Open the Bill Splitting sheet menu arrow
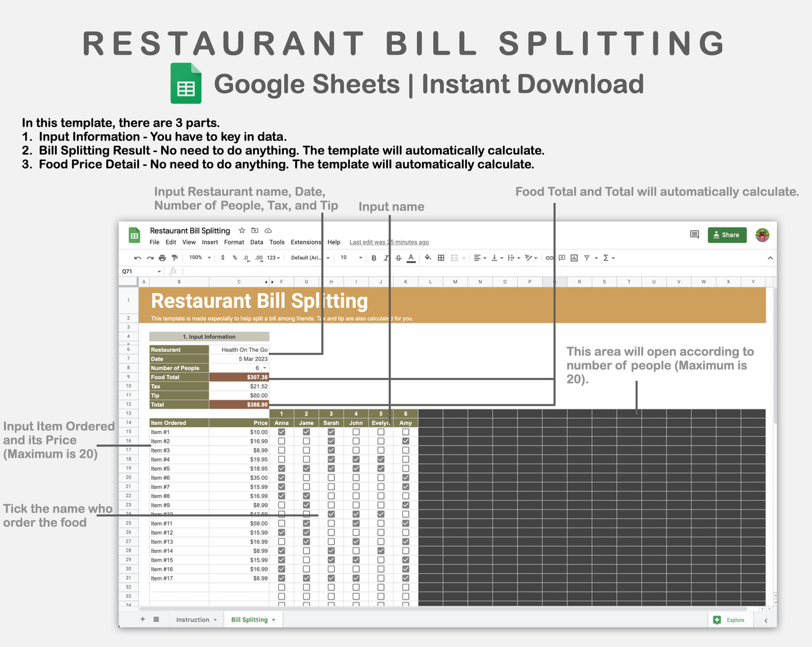 pos(273,619)
